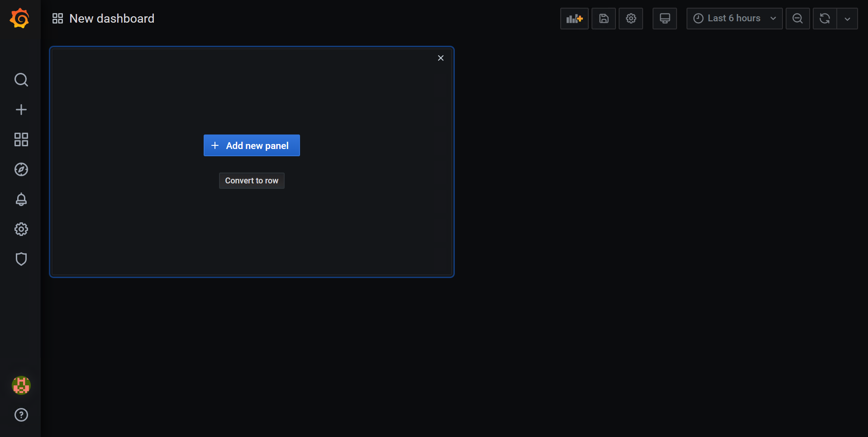The height and width of the screenshot is (437, 868).
Task: Open Explore via the compass icon
Action: coord(21,169)
